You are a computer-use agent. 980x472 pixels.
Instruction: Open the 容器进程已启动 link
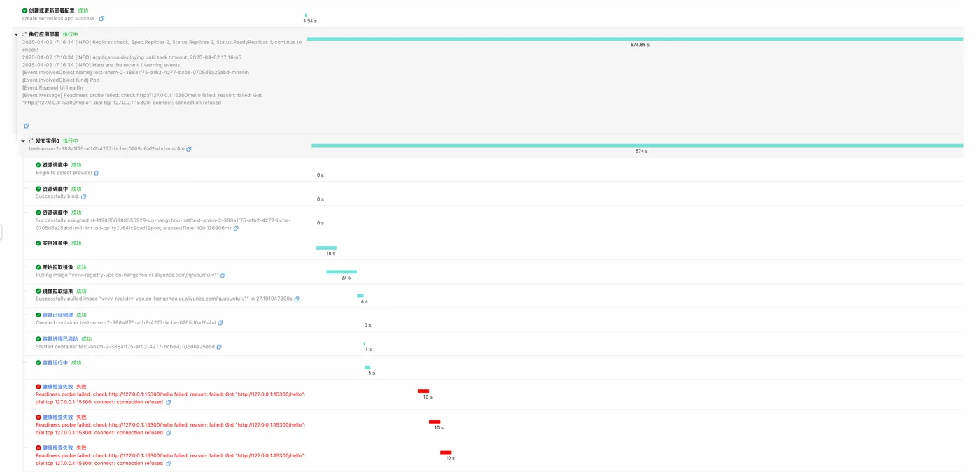click(x=60, y=338)
